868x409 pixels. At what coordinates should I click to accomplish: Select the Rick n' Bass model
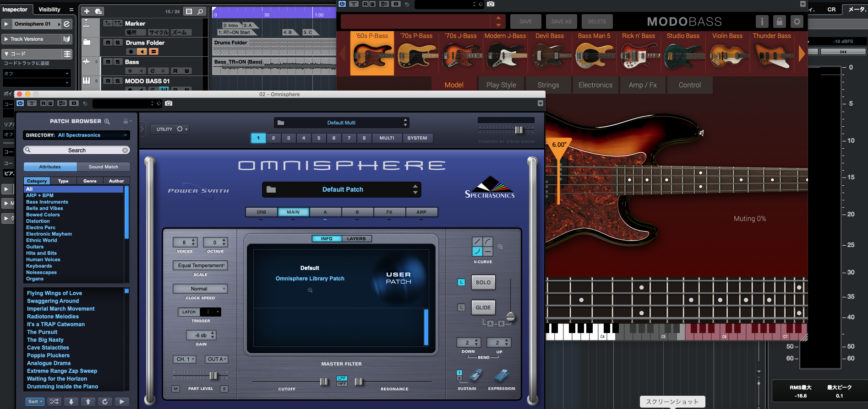639,53
